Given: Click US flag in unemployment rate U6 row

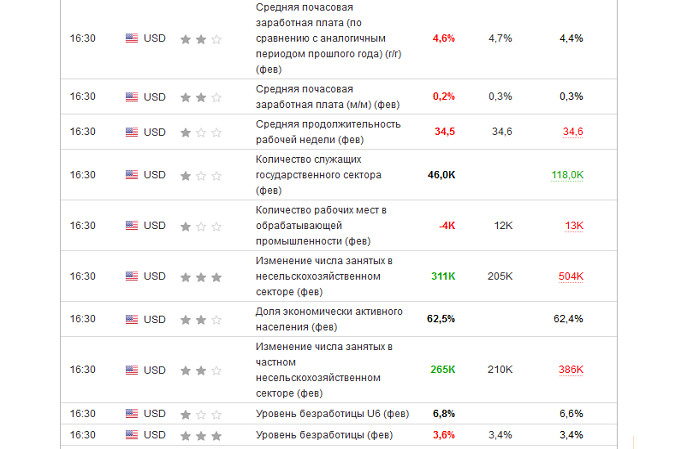Looking at the screenshot, I should coord(131,413).
